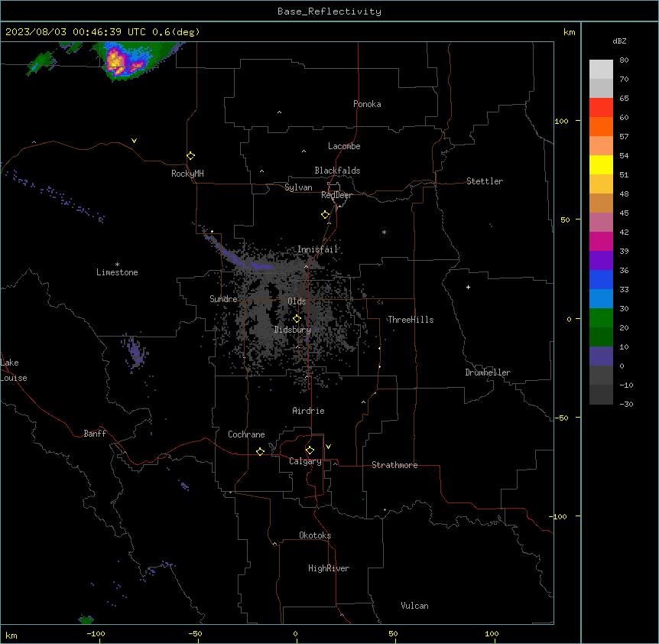Click the asterisk marker east of Innisfail

384,232
